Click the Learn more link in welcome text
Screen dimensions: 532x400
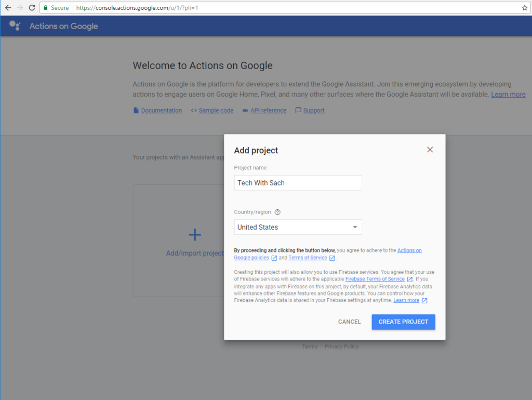(508, 95)
